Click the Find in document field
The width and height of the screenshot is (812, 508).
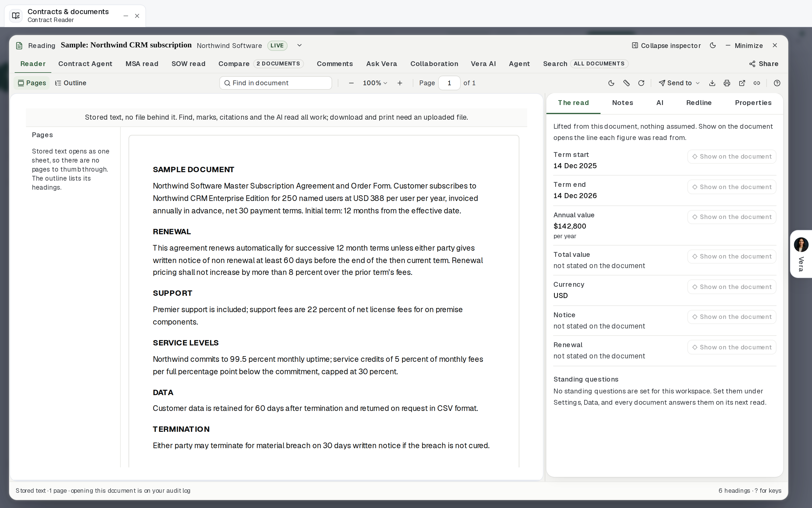(275, 83)
